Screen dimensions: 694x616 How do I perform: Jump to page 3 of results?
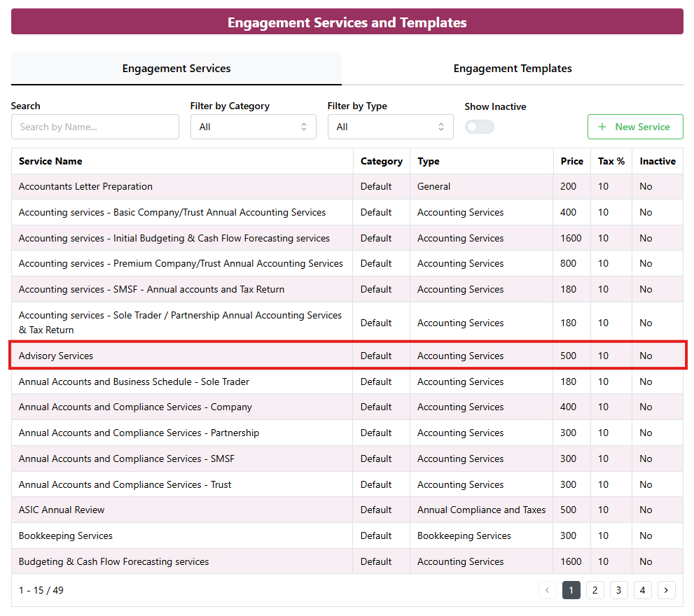618,590
